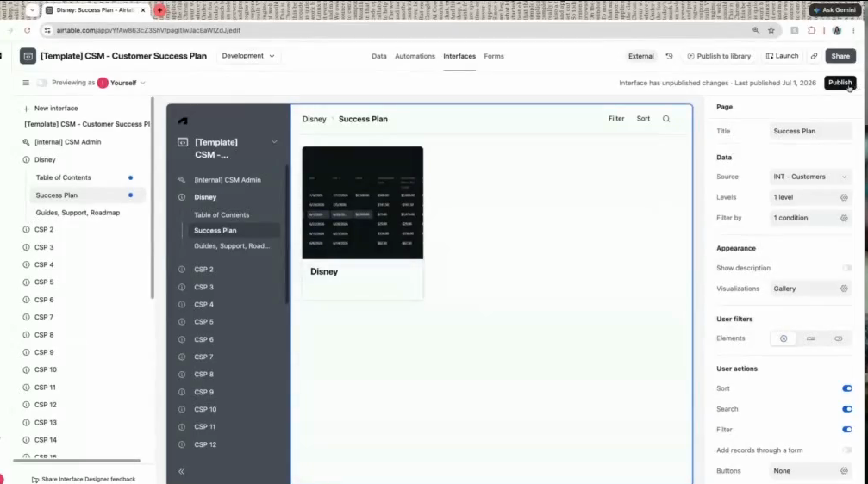Collapse the preview sidebar with double-chevron
Viewport: 868px width, 484px height.
[x=181, y=471]
